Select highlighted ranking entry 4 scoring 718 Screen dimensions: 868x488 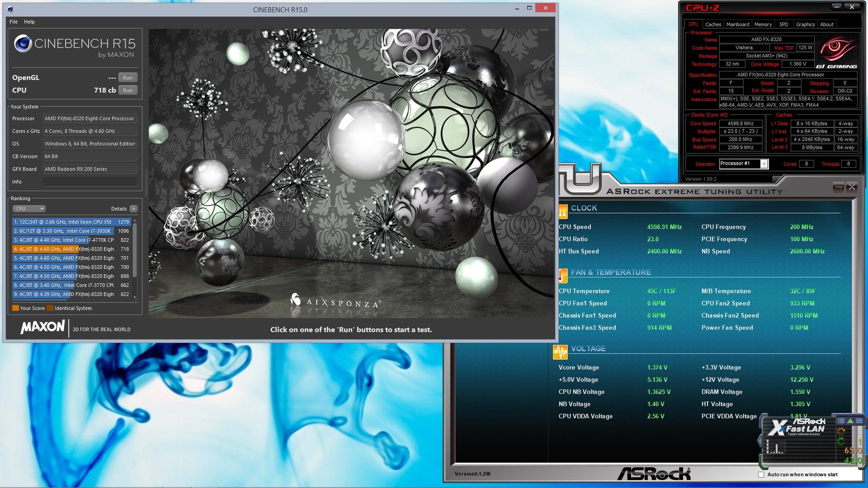pyautogui.click(x=71, y=249)
